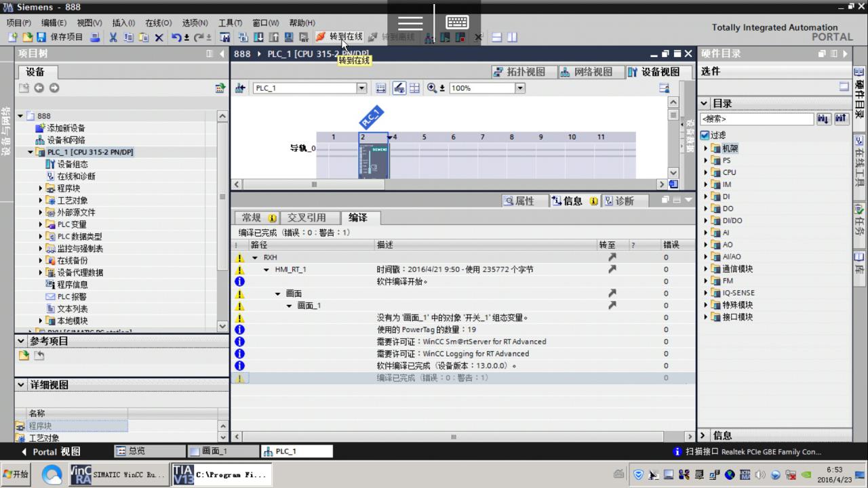
Task: Click the cut scissors icon
Action: click(113, 37)
